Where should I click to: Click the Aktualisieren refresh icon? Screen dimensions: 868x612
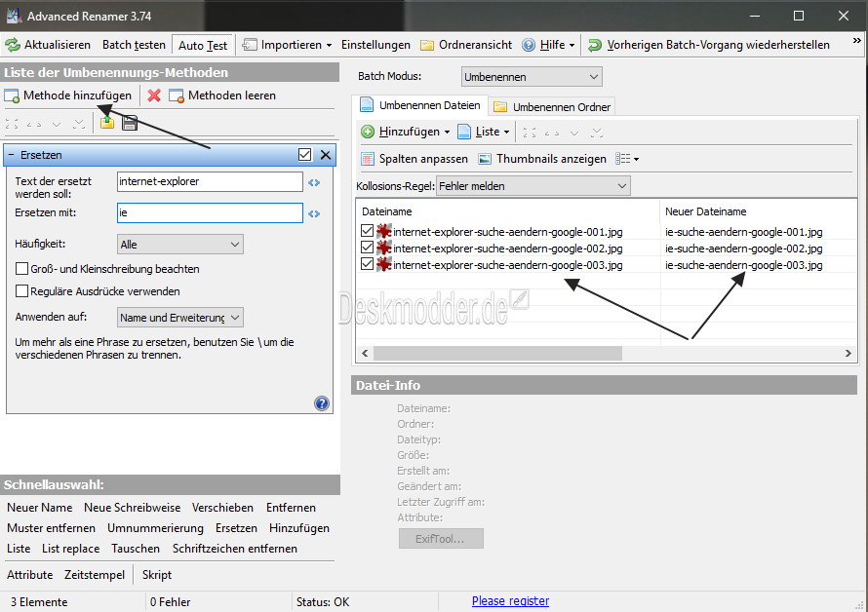pyautogui.click(x=12, y=45)
